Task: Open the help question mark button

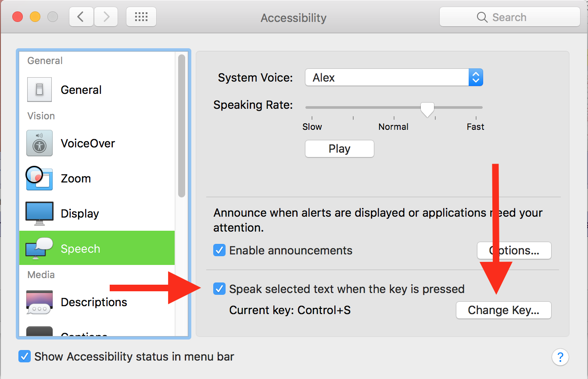Action: 560,357
